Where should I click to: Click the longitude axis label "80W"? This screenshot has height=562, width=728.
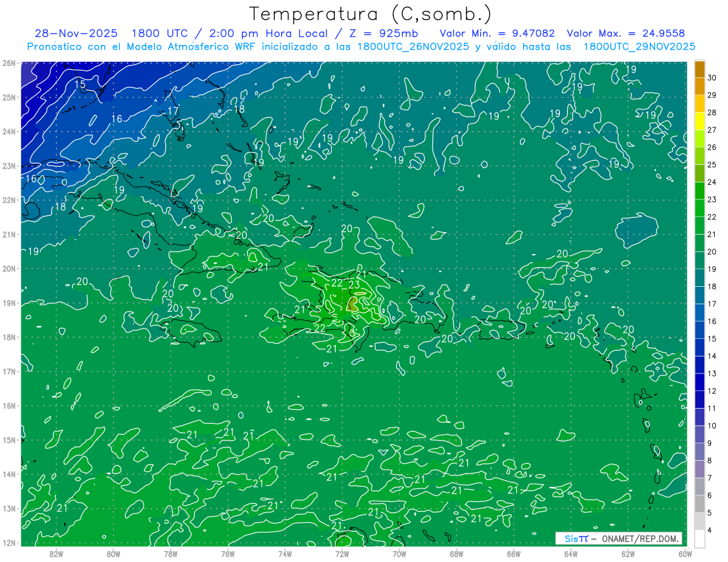[x=113, y=554]
